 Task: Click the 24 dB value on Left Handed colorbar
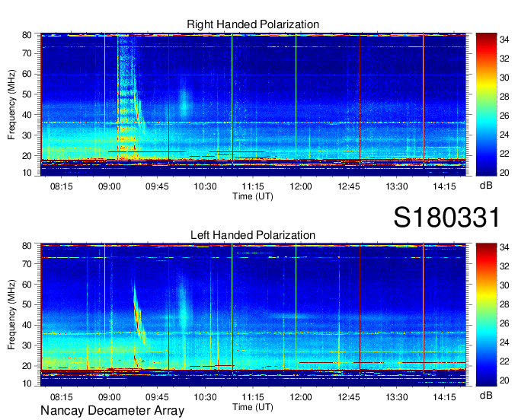(x=504, y=342)
